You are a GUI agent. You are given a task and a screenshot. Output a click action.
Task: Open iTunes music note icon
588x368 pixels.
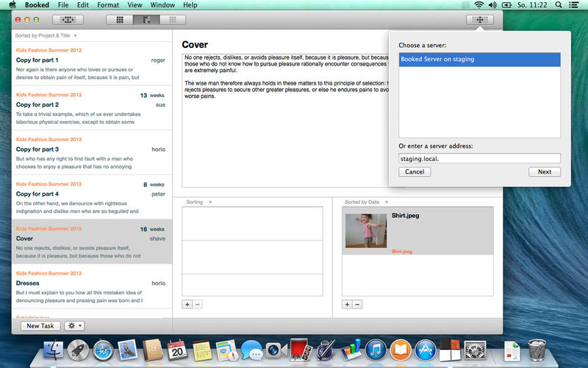pyautogui.click(x=376, y=351)
